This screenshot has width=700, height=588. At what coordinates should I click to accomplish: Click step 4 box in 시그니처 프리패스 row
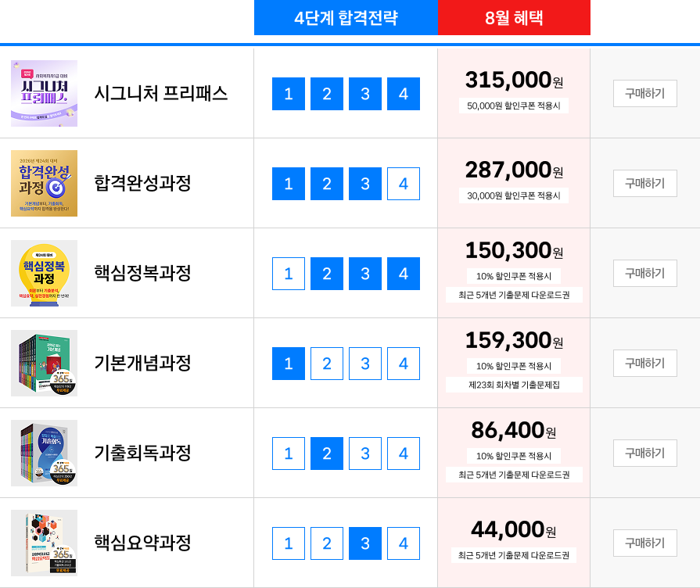404,94
